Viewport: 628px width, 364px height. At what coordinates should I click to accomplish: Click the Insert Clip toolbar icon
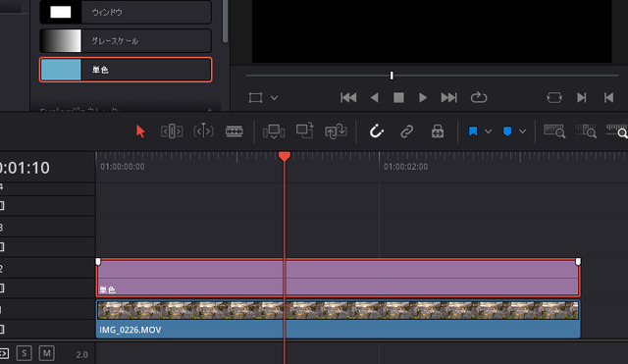(274, 130)
